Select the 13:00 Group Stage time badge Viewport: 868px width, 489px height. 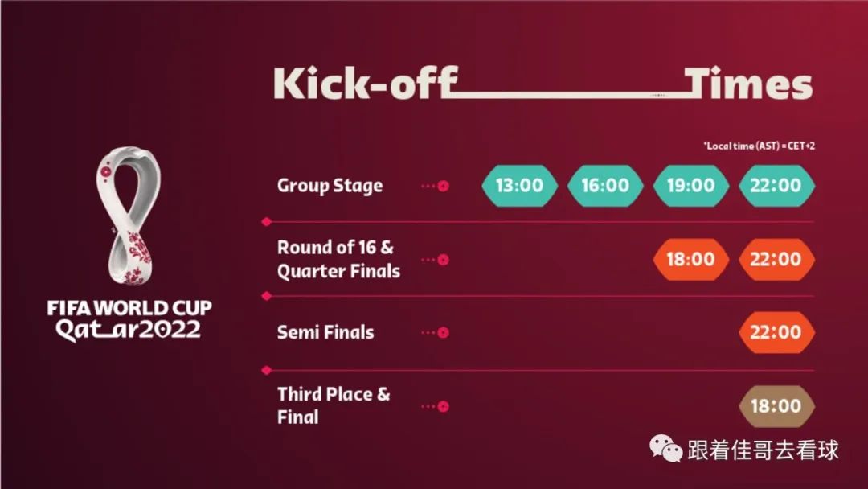click(519, 186)
